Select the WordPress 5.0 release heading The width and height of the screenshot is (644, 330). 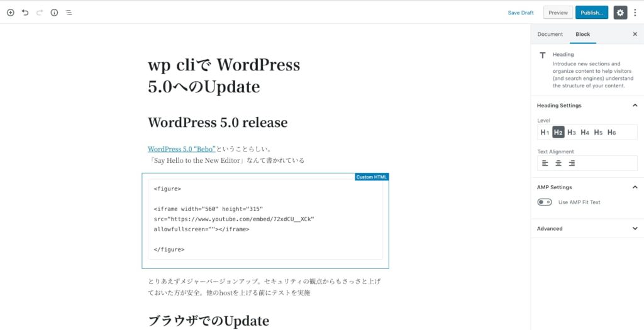tap(217, 123)
